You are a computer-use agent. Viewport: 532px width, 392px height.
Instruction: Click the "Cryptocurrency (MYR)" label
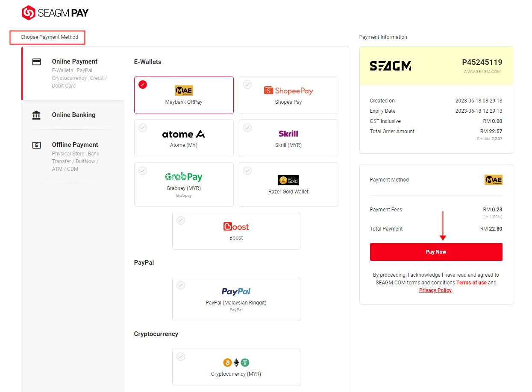[236, 374]
